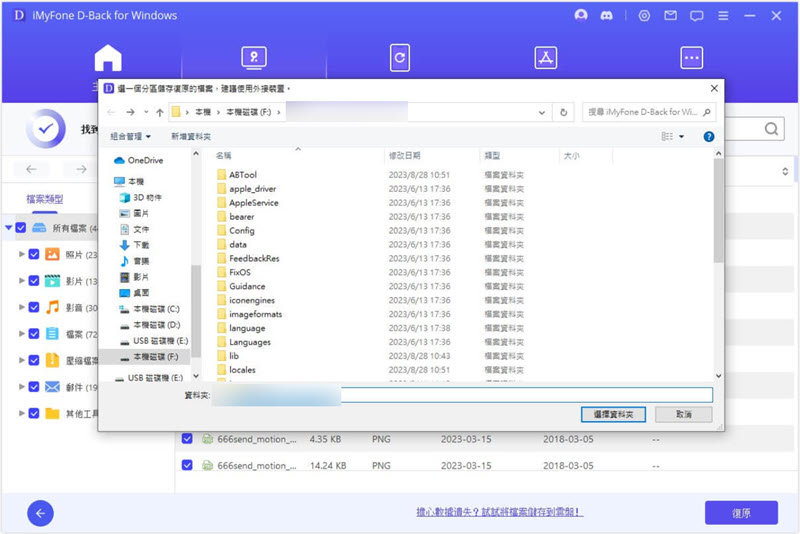Go forward in folder dialog navigation

(131, 112)
